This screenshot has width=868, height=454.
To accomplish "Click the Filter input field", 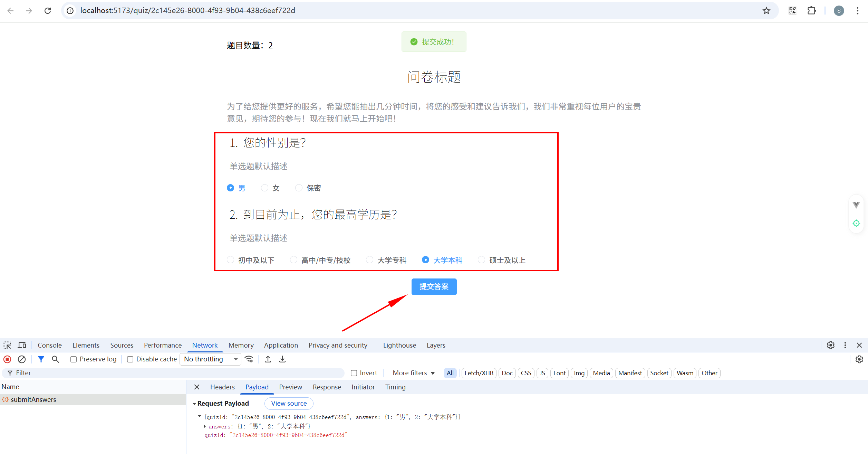I will [173, 373].
